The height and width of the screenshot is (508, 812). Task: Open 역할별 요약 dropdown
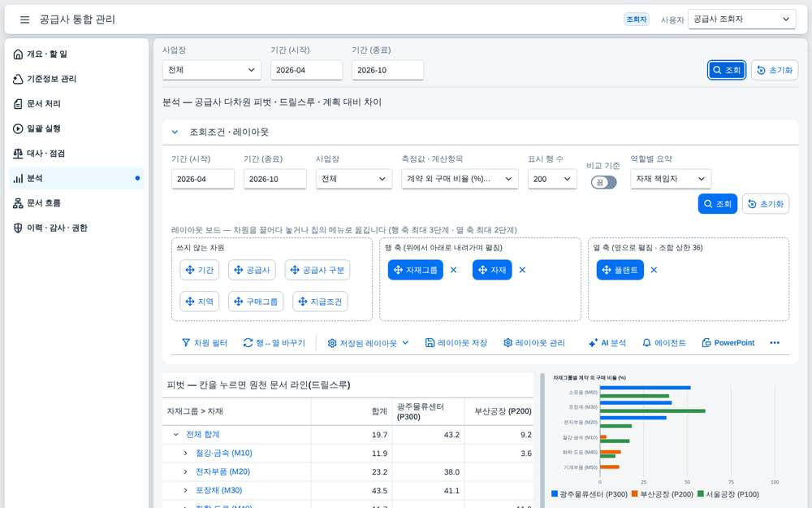[671, 179]
